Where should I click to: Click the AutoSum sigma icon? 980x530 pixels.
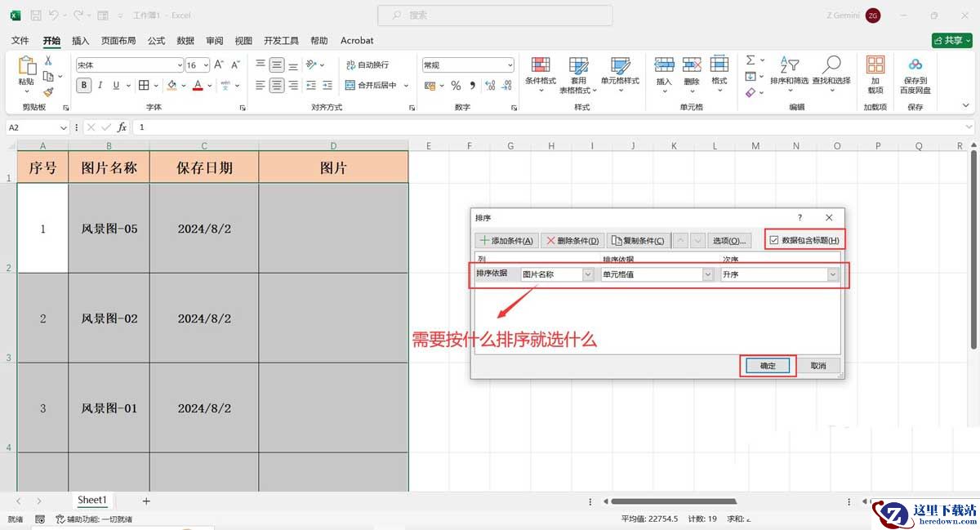pos(751,60)
